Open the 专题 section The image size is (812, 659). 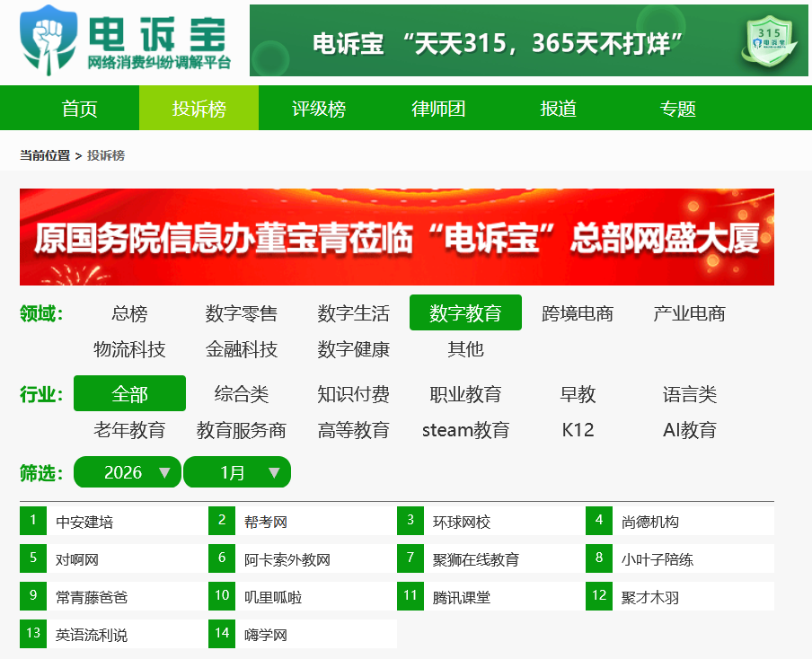coord(677,108)
